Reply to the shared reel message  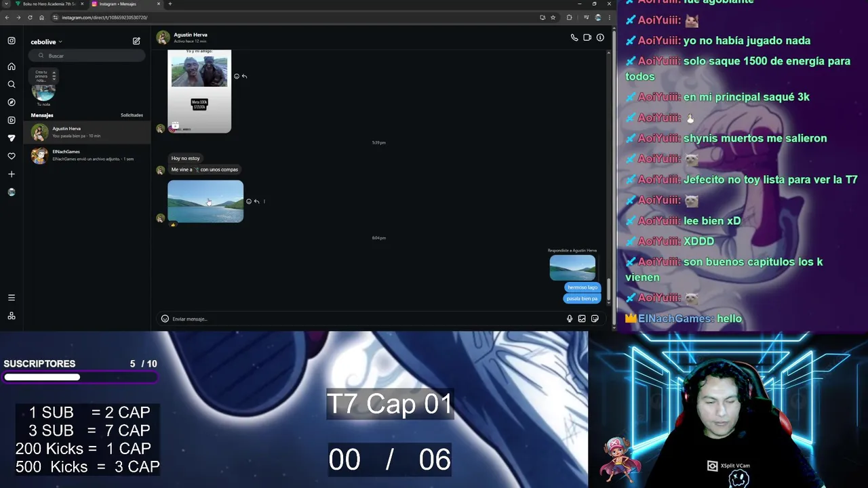(x=244, y=76)
